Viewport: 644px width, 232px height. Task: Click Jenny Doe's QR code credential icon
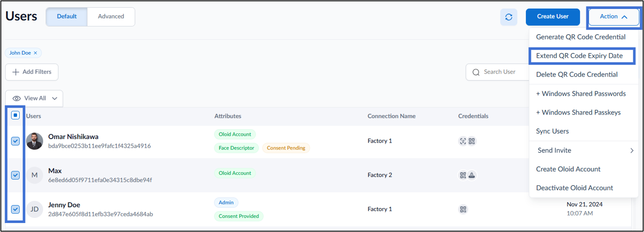[x=463, y=209]
